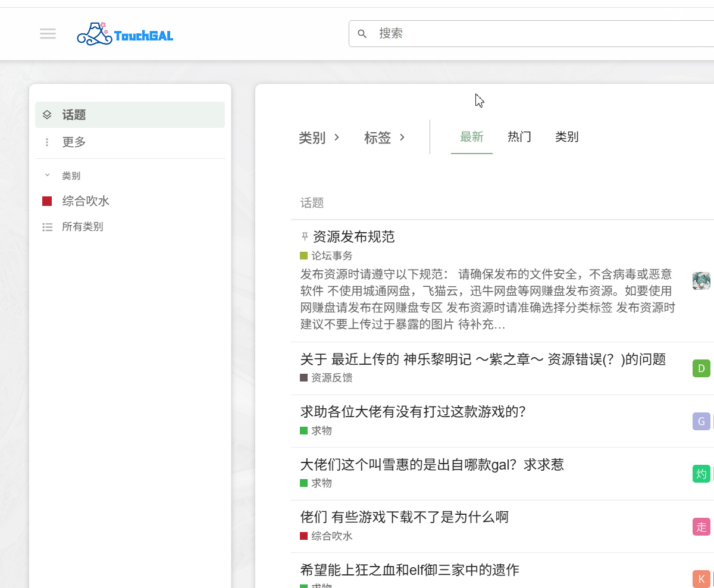
Task: Click the pink 走 user avatar
Action: click(x=701, y=527)
